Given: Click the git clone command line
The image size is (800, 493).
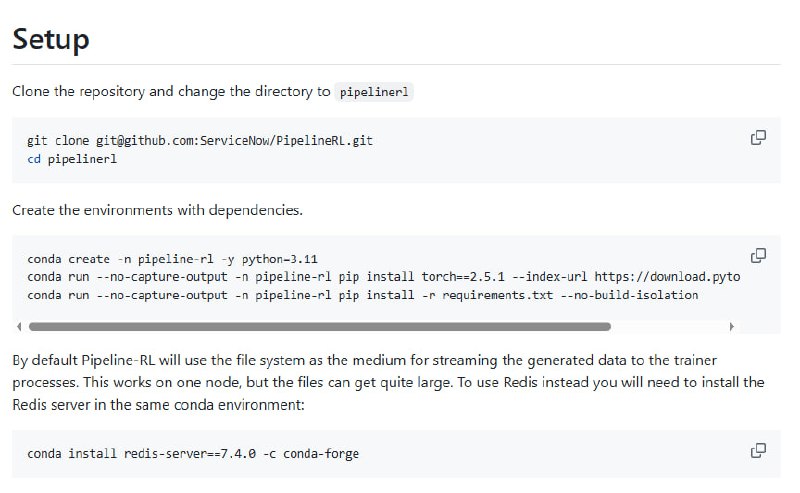Looking at the screenshot, I should tap(200, 141).
